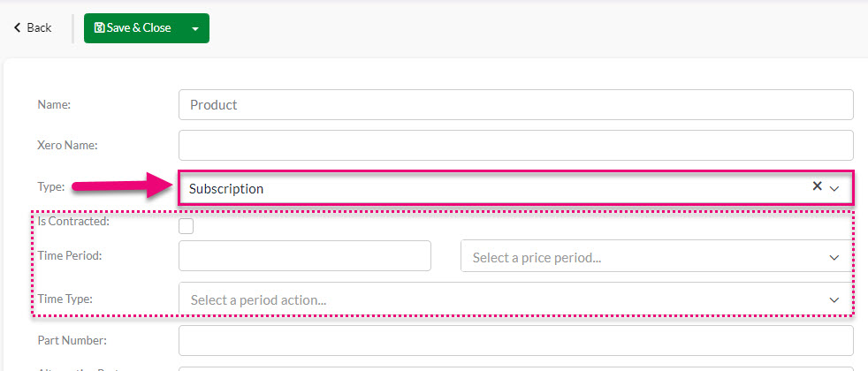Open the Save & Close split arrow
Screen dimensions: 868x371
(x=195, y=29)
